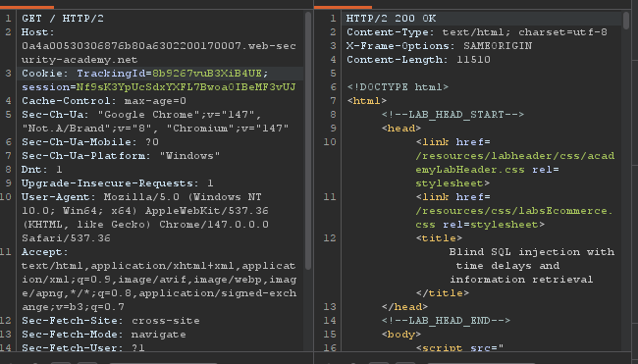
Task: Click the 'Dnt: 1' header line
Action: pyautogui.click(x=42, y=170)
